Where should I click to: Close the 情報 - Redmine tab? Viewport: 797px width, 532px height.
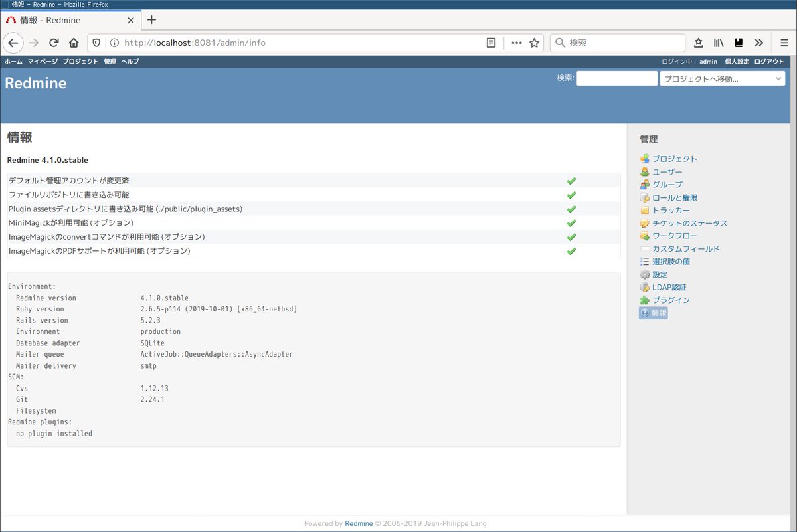pos(130,20)
